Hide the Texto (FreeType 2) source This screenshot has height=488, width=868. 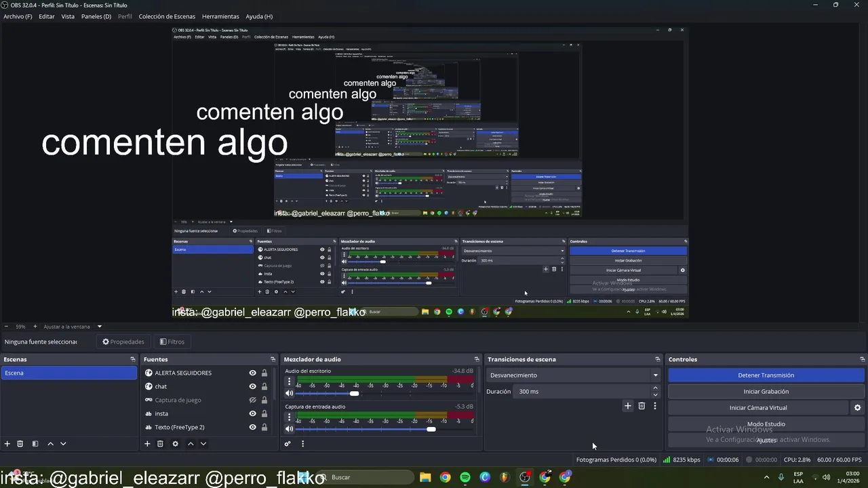point(253,427)
